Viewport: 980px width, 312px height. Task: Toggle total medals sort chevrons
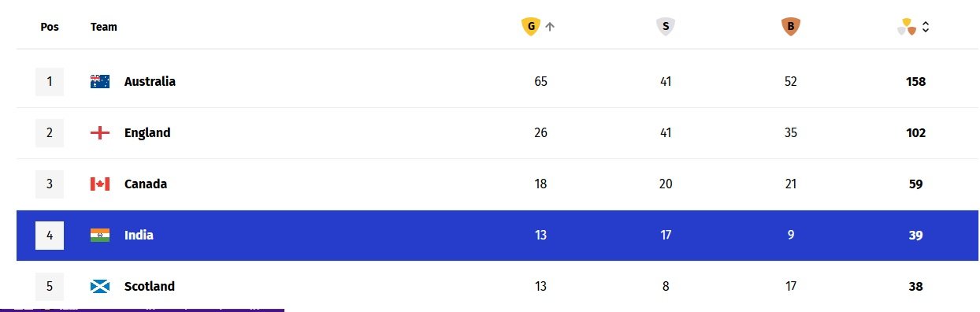[926, 27]
